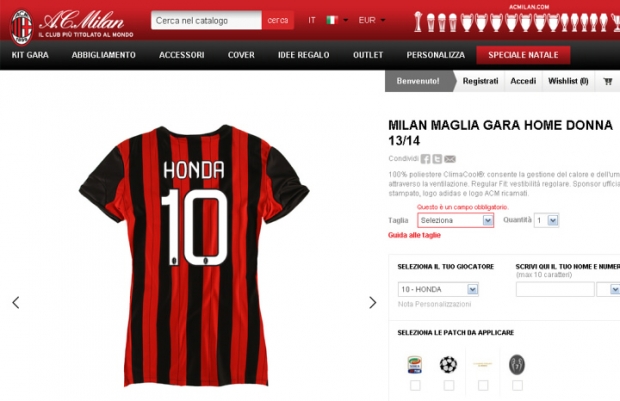620x401 pixels.
Task: Share product via email envelope icon
Action: (x=450, y=159)
